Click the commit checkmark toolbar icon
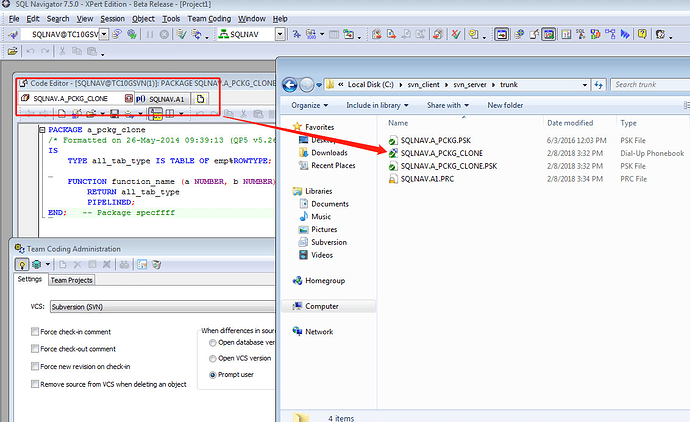This screenshot has height=422, width=690. pos(181,34)
